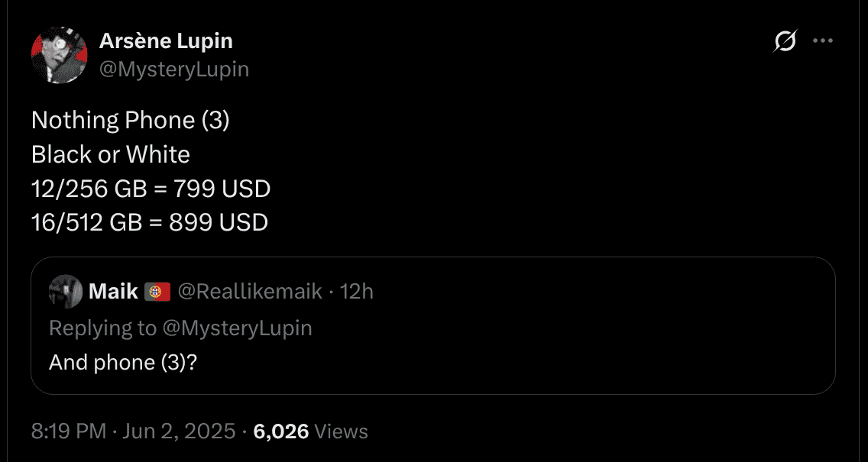This screenshot has height=462, width=868.
Task: Open the three-dot More options menu
Action: click(x=822, y=41)
